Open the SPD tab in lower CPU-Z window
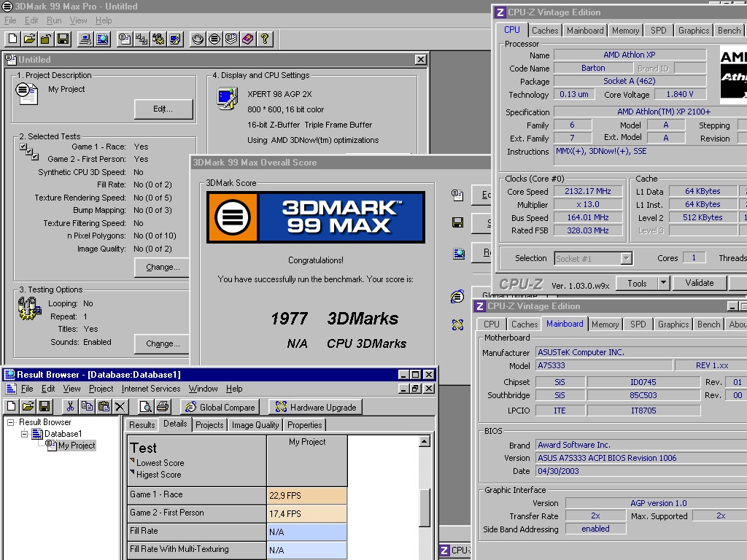 638,324
